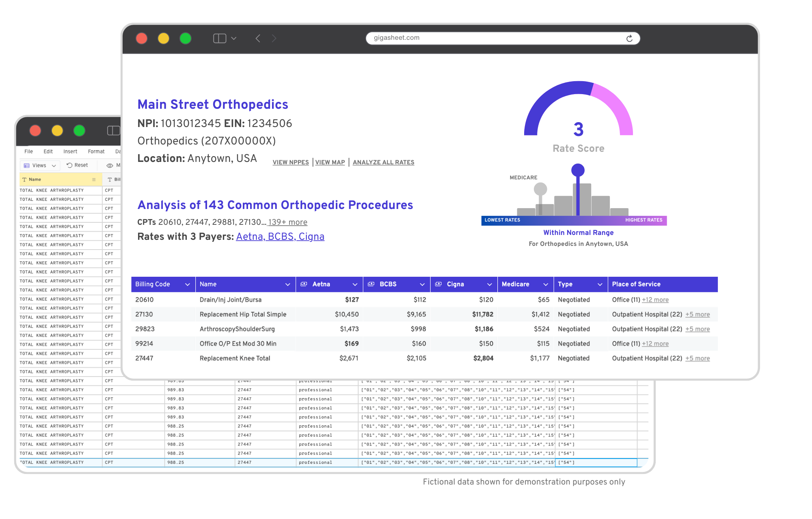Click the browser back arrow
Image resolution: width=812 pixels, height=519 pixels.
coord(258,38)
